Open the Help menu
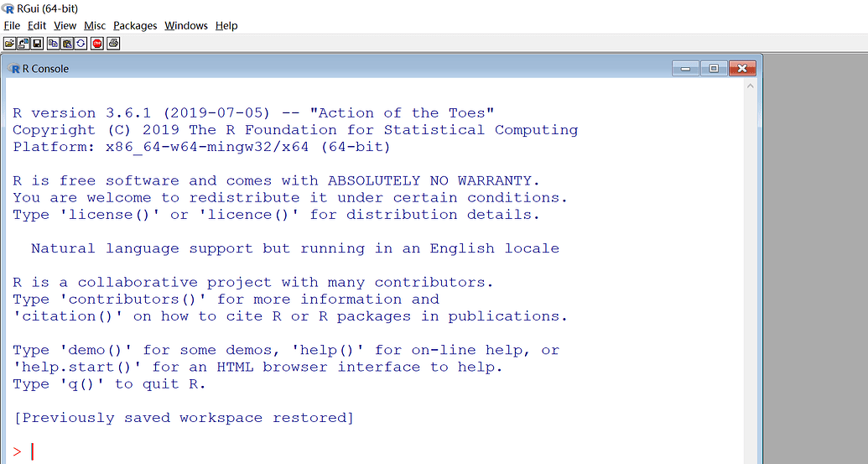This screenshot has width=868, height=464. coord(226,25)
